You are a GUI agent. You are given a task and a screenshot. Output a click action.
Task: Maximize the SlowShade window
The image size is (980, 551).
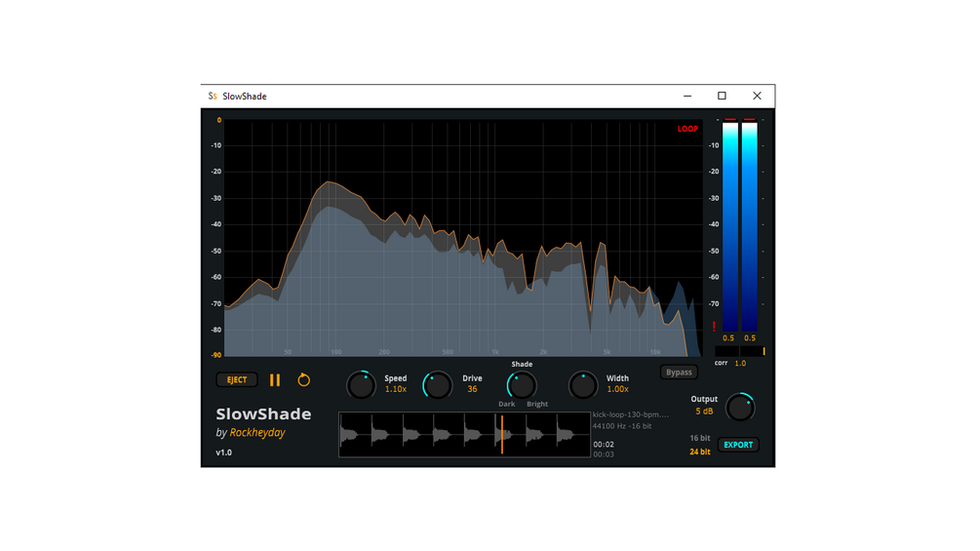point(722,97)
